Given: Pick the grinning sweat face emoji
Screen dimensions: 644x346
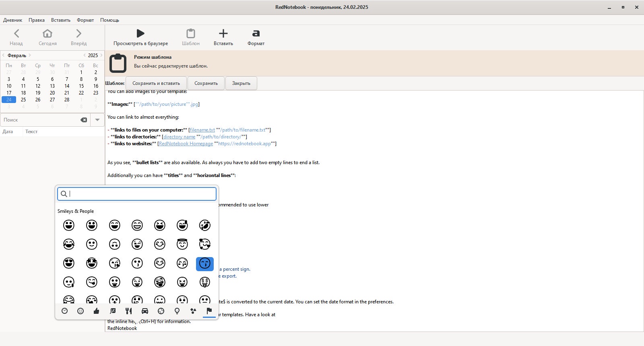Looking at the screenshot, I should pos(182,225).
